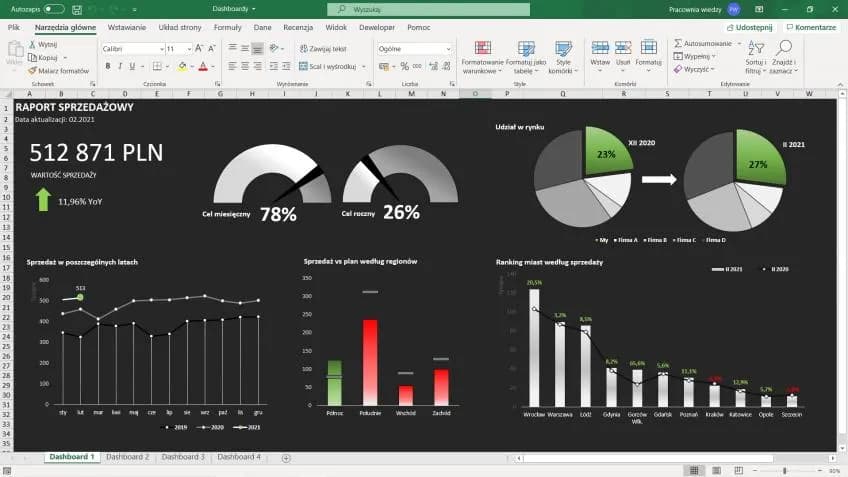Expand the Autosumowanie dropdown arrow
This screenshot has height=477, width=848.
(738, 44)
